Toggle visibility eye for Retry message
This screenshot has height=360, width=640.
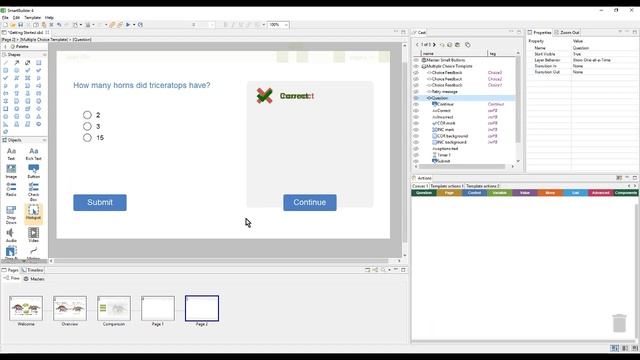click(x=416, y=92)
